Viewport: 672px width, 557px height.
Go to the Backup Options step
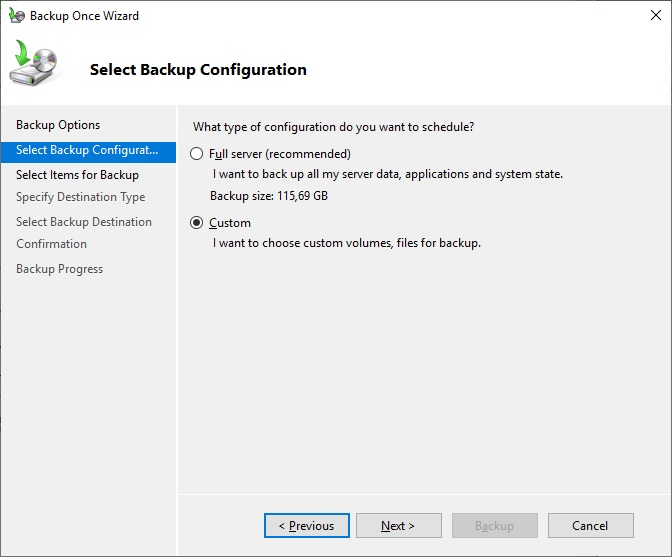pos(58,125)
